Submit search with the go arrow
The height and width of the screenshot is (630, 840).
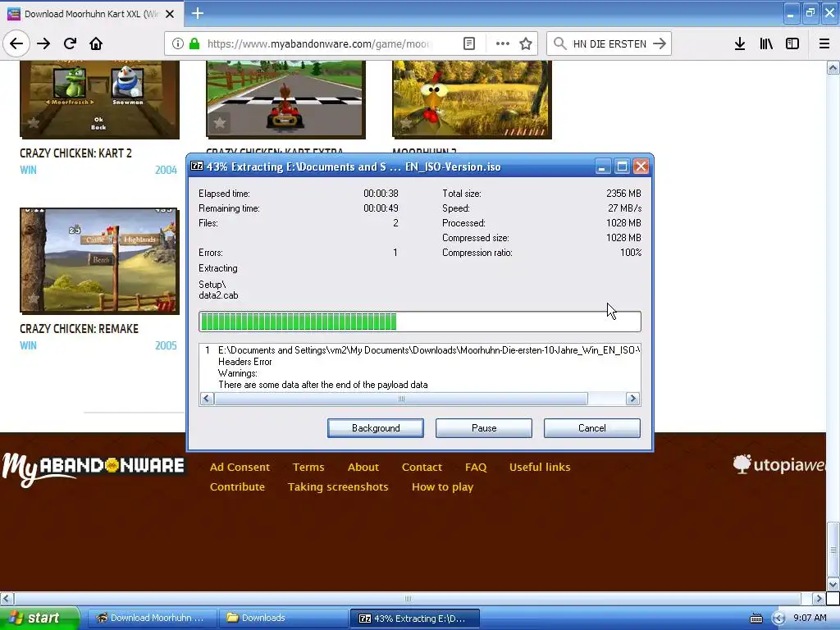tap(660, 44)
